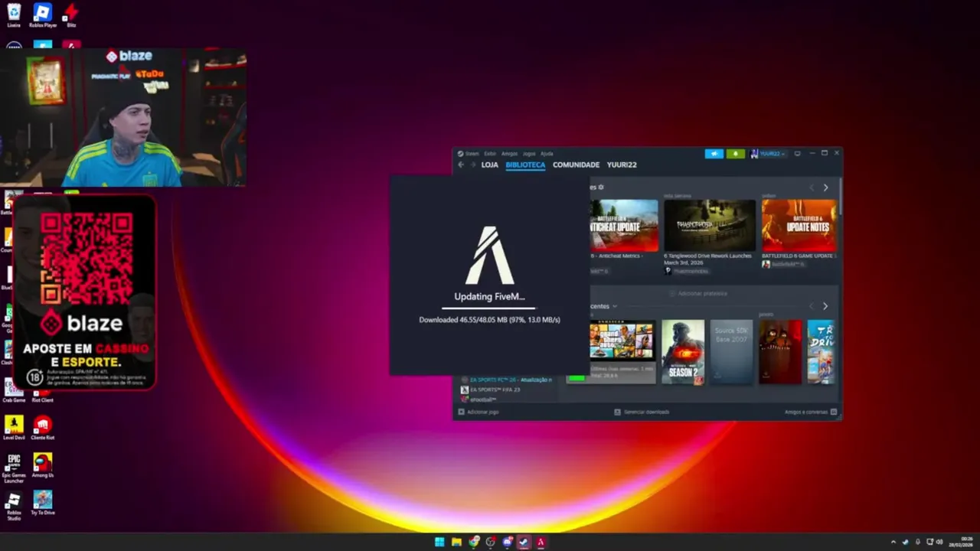Open the Amigos menu in Steam
This screenshot has width=980, height=551.
(509, 154)
